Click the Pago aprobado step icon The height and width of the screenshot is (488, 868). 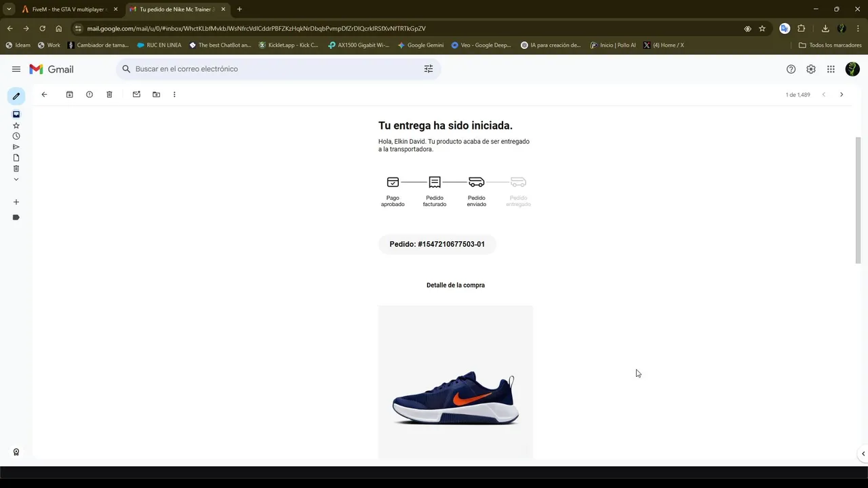click(x=393, y=182)
